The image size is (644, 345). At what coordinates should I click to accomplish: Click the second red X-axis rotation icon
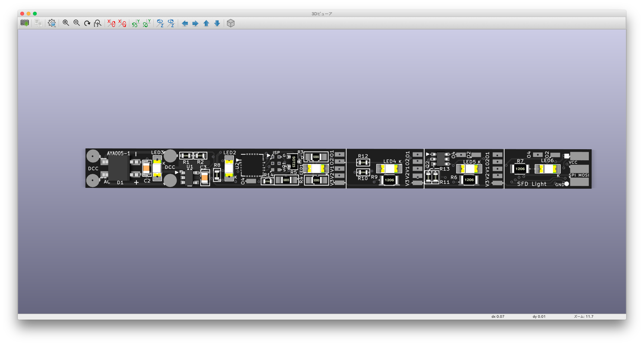[x=122, y=23]
